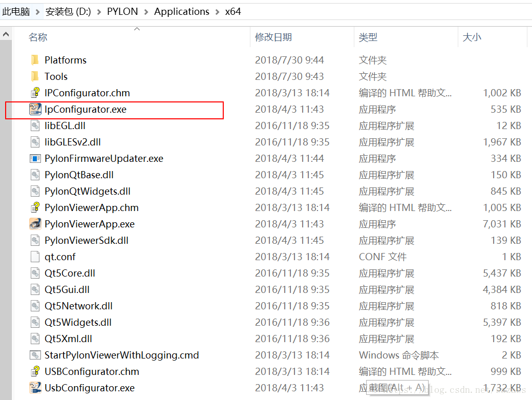Select the file name Qt5Gui.dll
This screenshot has height=400, width=532.
[x=67, y=289]
